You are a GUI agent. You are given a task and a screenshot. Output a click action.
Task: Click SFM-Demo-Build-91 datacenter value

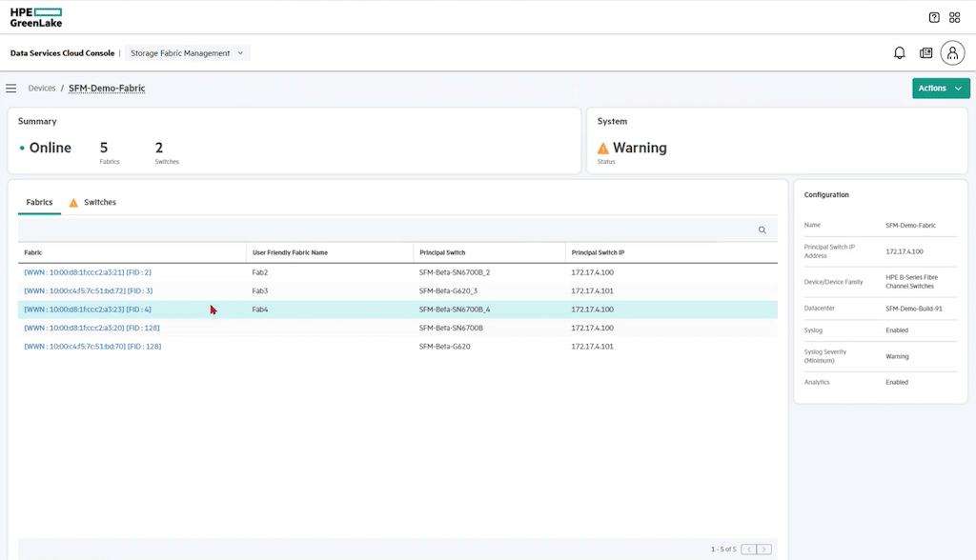(914, 309)
